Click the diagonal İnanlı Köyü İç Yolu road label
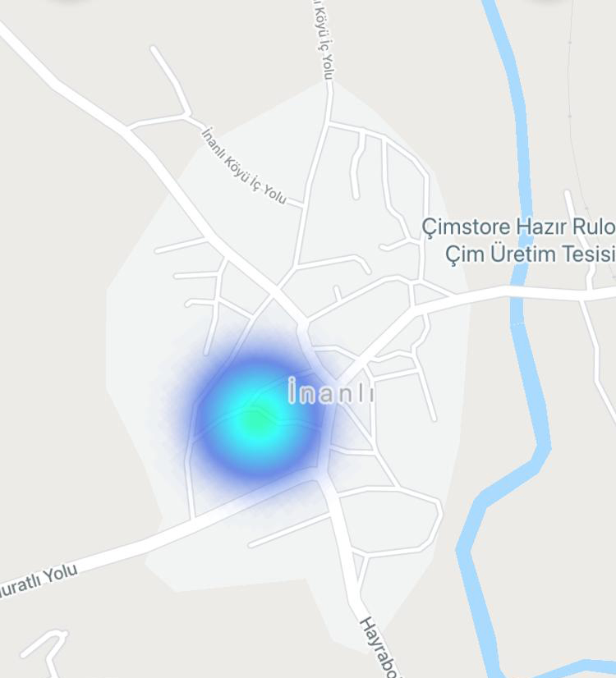The image size is (616, 678). click(245, 166)
